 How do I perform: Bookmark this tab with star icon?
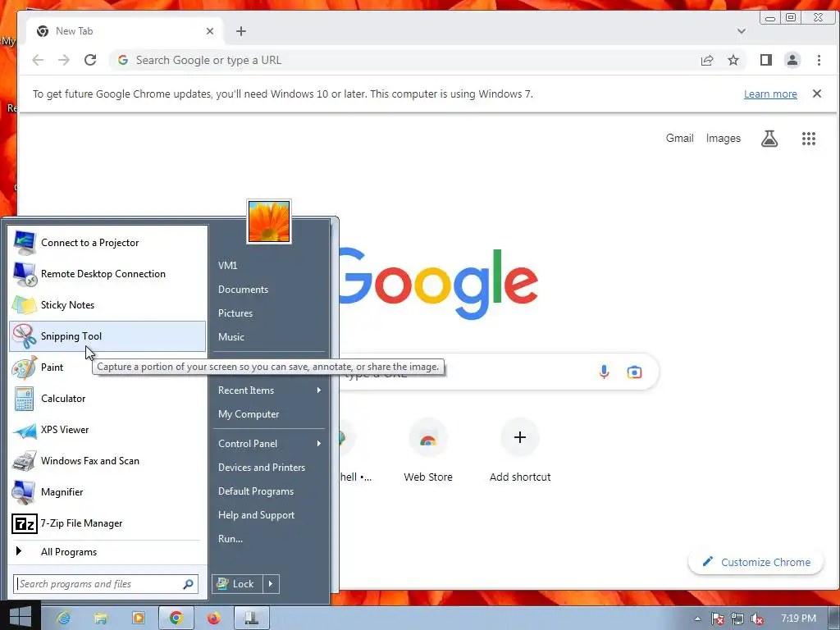point(733,60)
